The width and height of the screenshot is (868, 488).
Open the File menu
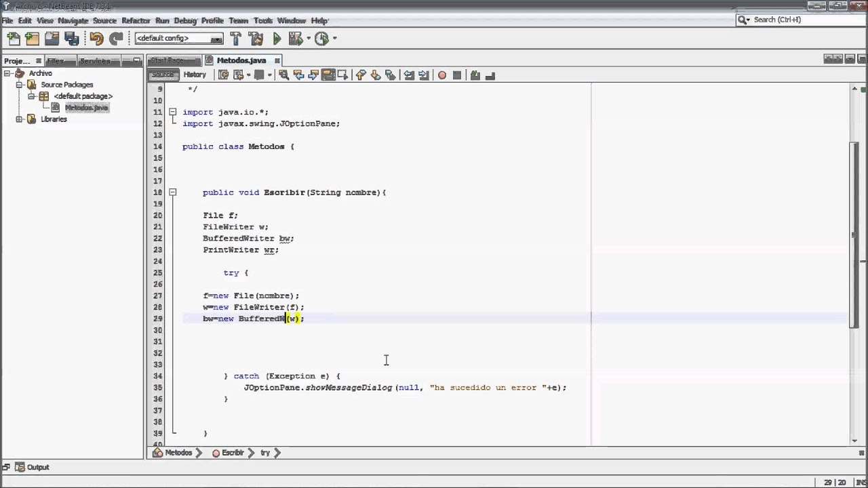click(7, 20)
